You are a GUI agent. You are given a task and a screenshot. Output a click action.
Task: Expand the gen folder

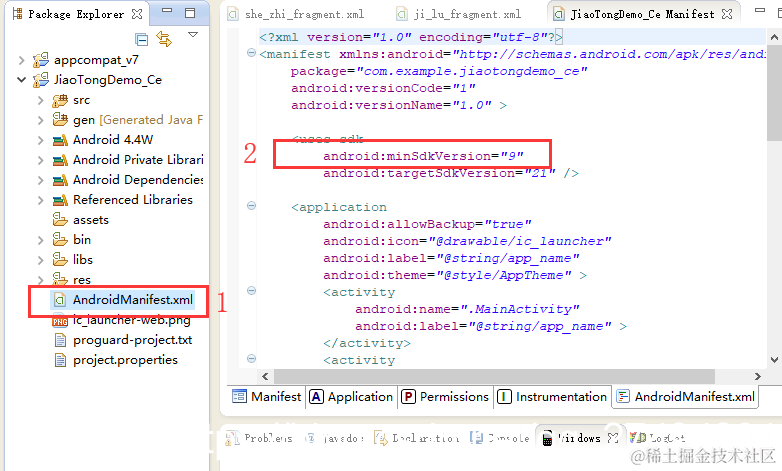(41, 120)
